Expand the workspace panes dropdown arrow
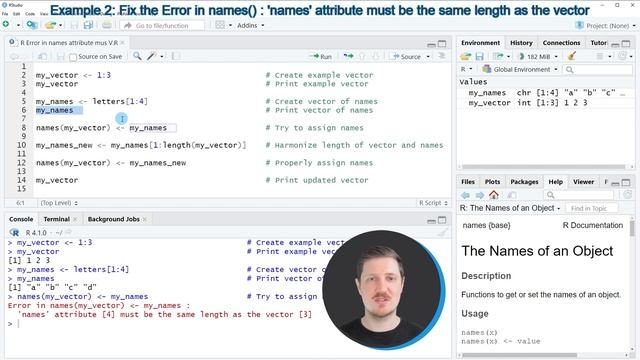 click(230, 25)
